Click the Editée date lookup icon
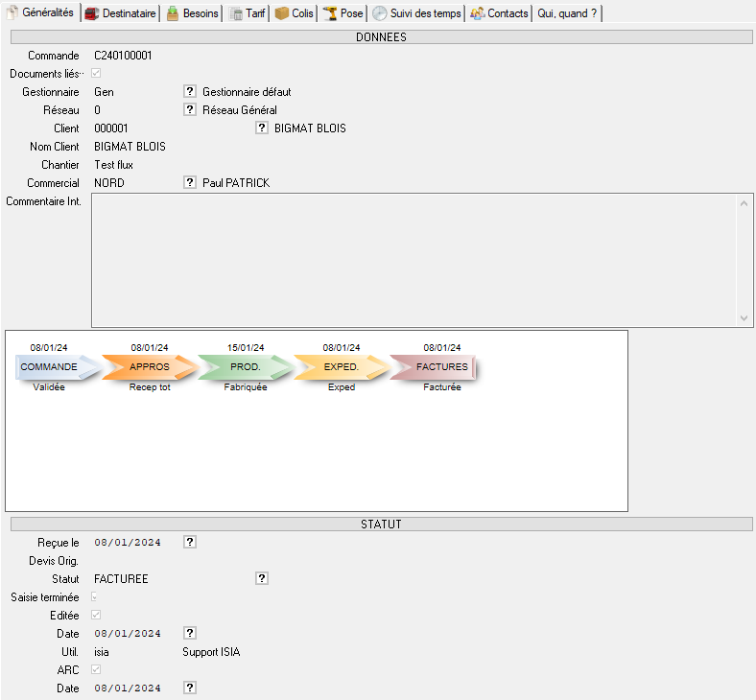This screenshot has width=756, height=700. [x=190, y=634]
